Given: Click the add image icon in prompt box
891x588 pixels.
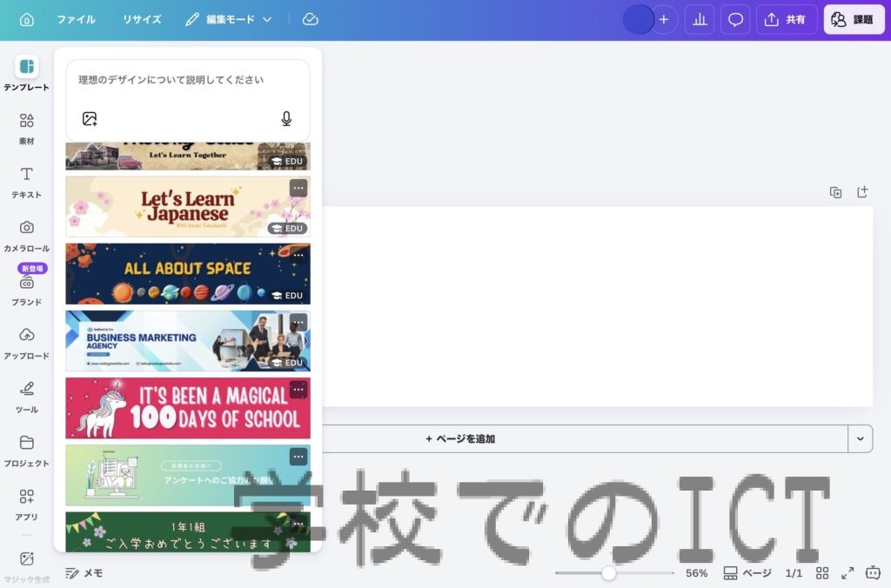Looking at the screenshot, I should pos(90,119).
